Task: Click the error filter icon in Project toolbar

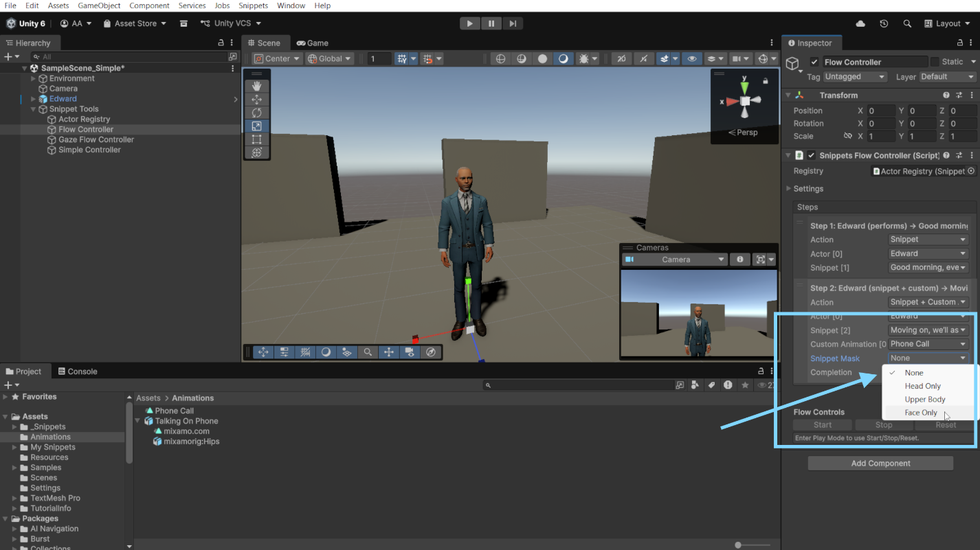Action: pyautogui.click(x=728, y=385)
